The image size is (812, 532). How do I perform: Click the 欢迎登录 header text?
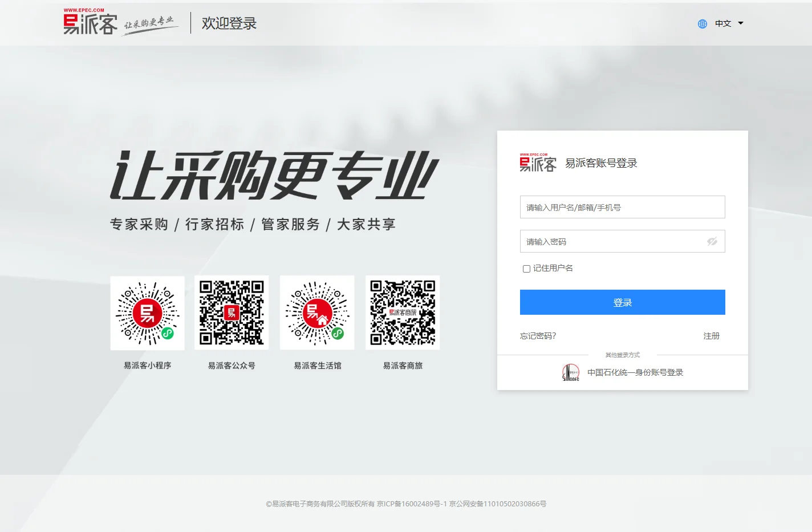coord(229,23)
